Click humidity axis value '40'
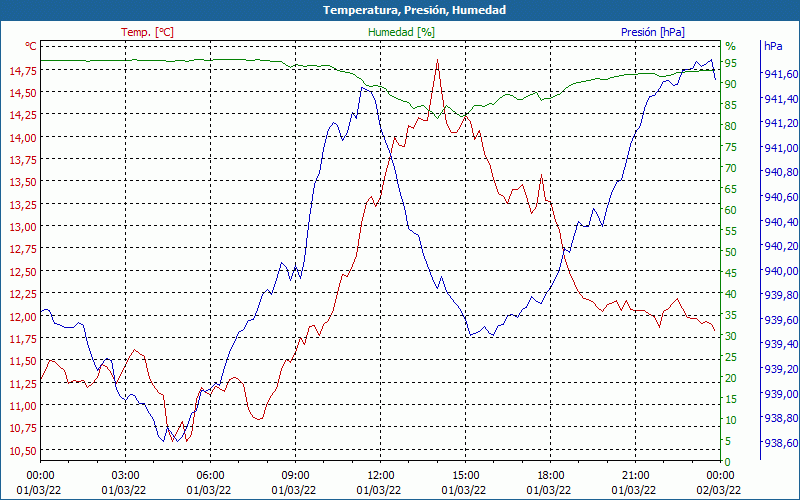 click(731, 294)
